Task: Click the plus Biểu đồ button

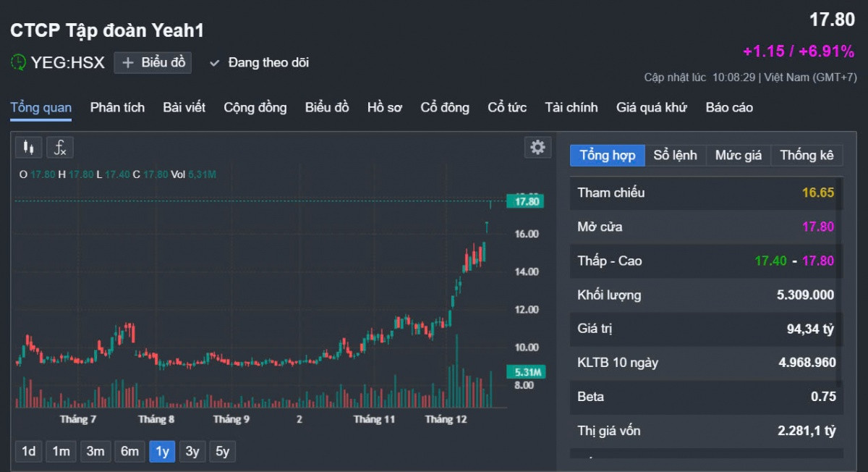Action: coord(153,63)
